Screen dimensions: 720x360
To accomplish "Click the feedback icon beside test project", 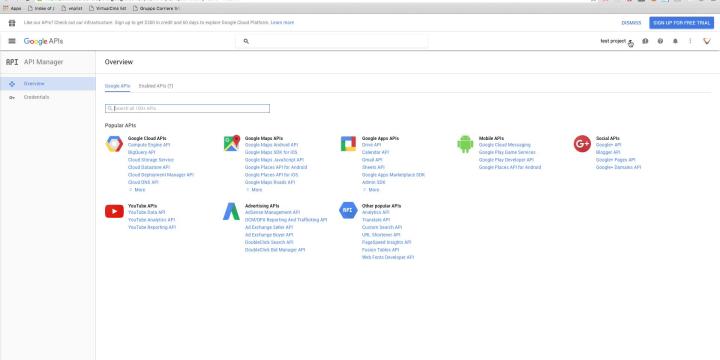I will point(645,41).
